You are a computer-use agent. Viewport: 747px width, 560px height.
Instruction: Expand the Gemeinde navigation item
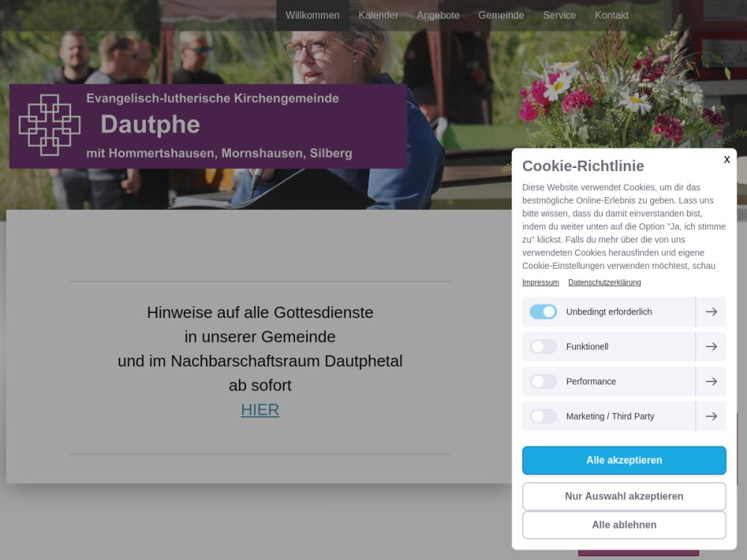coord(501,15)
